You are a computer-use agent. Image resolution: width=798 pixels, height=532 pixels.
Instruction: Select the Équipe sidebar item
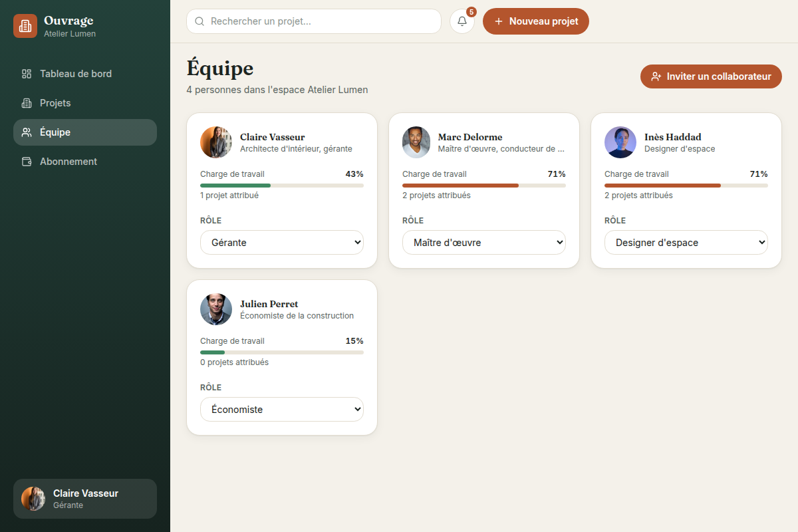pos(85,132)
